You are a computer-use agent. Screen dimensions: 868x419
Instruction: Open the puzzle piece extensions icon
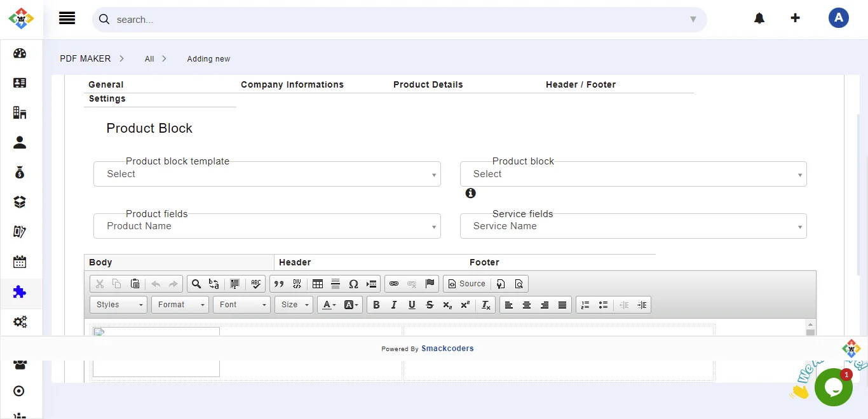tap(20, 292)
